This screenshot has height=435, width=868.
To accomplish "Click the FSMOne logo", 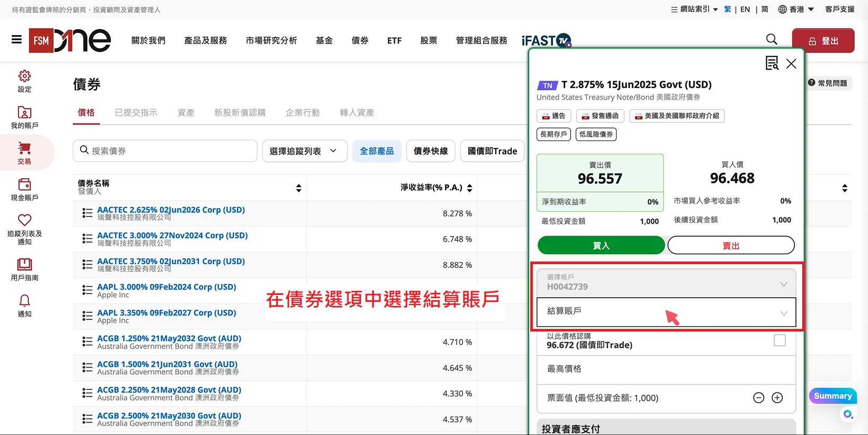I will [69, 40].
